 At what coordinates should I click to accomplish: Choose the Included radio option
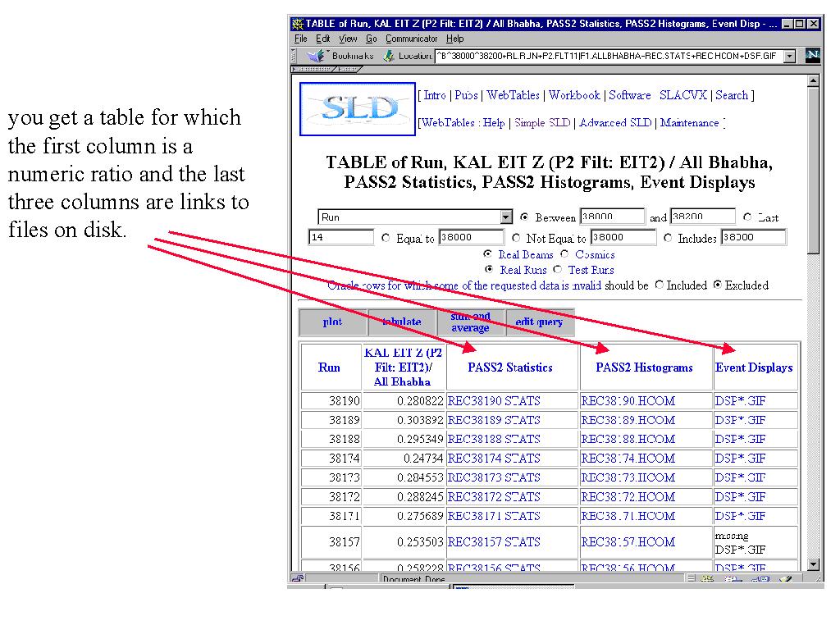point(660,285)
